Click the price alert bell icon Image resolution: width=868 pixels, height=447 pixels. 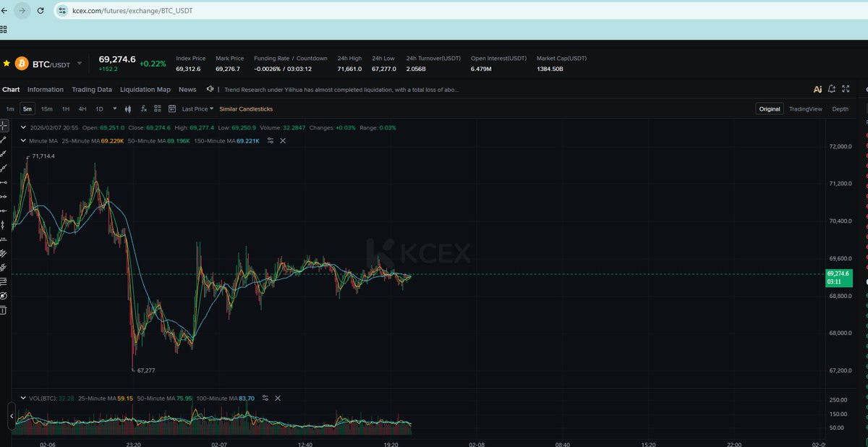tap(832, 89)
